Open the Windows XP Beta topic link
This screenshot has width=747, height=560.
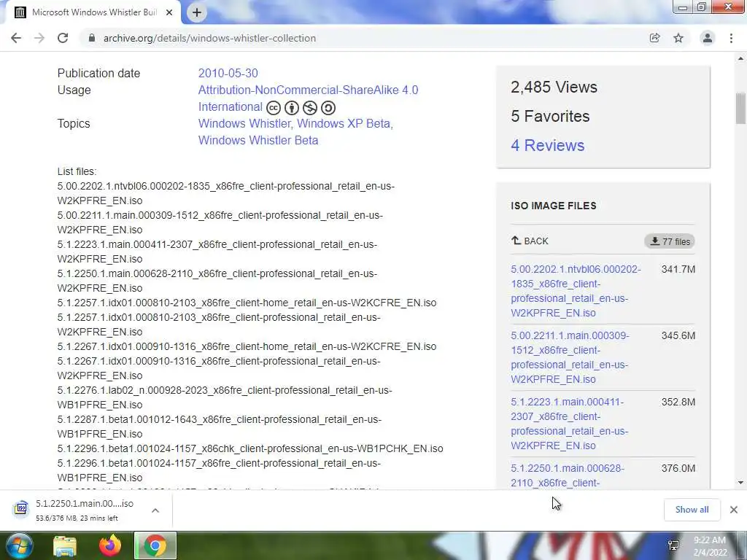(x=344, y=123)
